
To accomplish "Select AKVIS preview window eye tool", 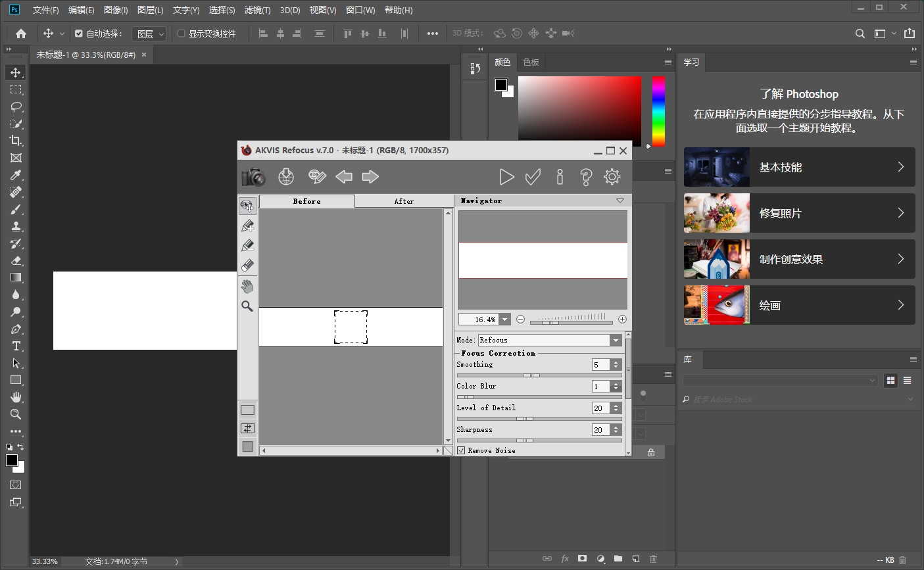I will click(x=247, y=206).
